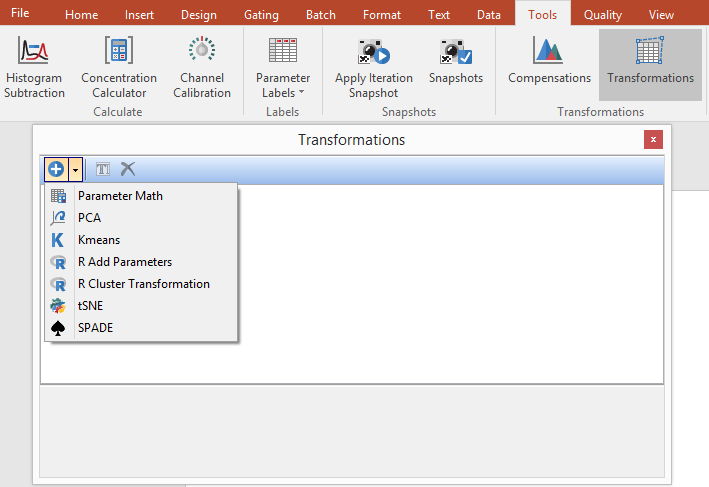Screen dimensions: 709x487
Task: Select the Kmeans menu entry
Action: (x=98, y=240)
